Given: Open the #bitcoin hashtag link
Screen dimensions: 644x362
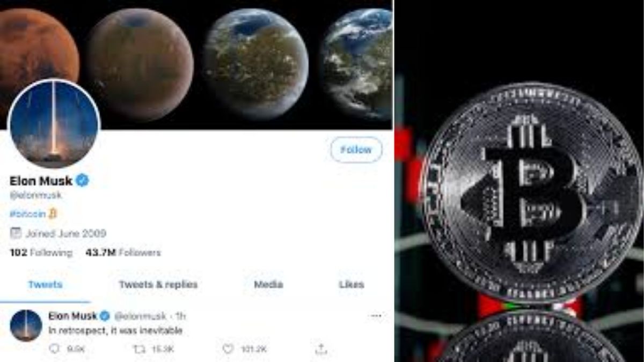Looking at the screenshot, I should click(x=28, y=213).
